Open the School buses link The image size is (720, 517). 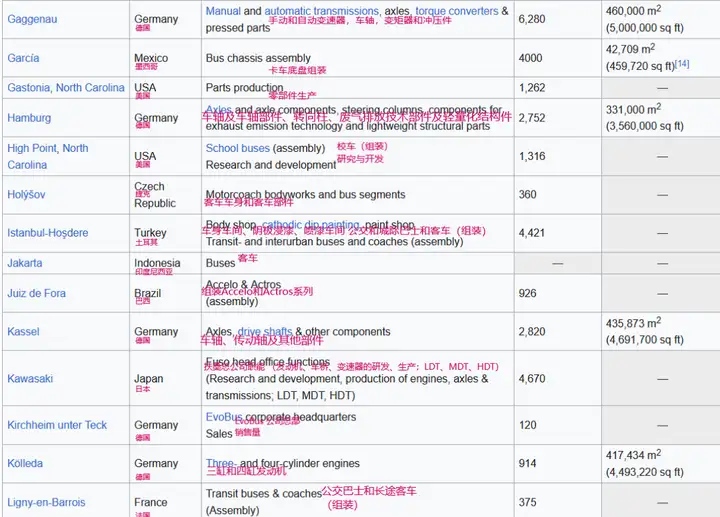237,148
